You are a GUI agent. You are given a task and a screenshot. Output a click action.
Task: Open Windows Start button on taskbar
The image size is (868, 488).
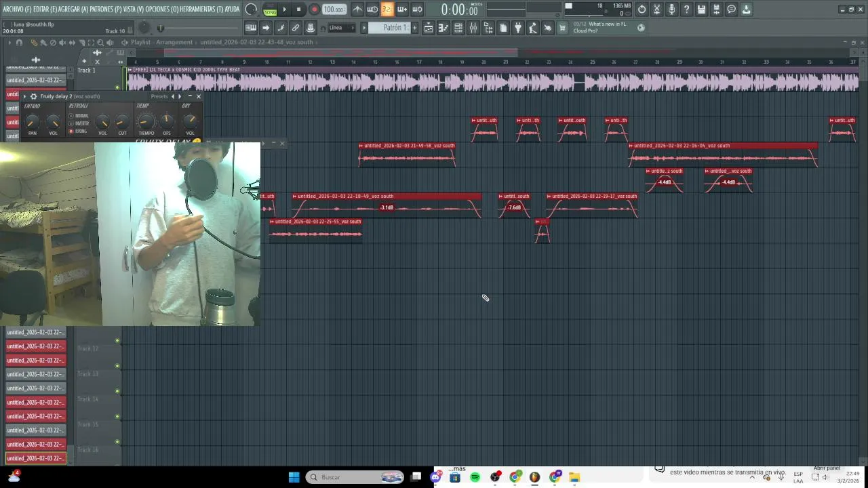point(294,477)
